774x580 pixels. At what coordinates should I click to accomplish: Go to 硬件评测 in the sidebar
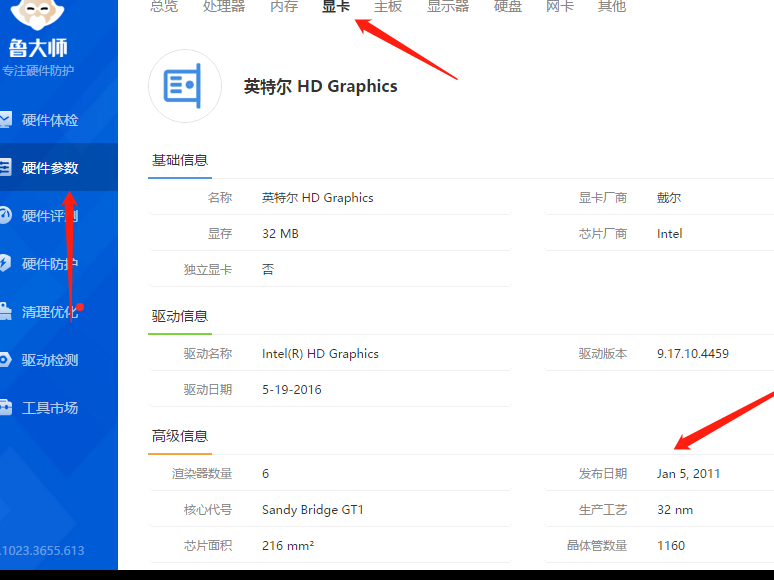coord(50,216)
